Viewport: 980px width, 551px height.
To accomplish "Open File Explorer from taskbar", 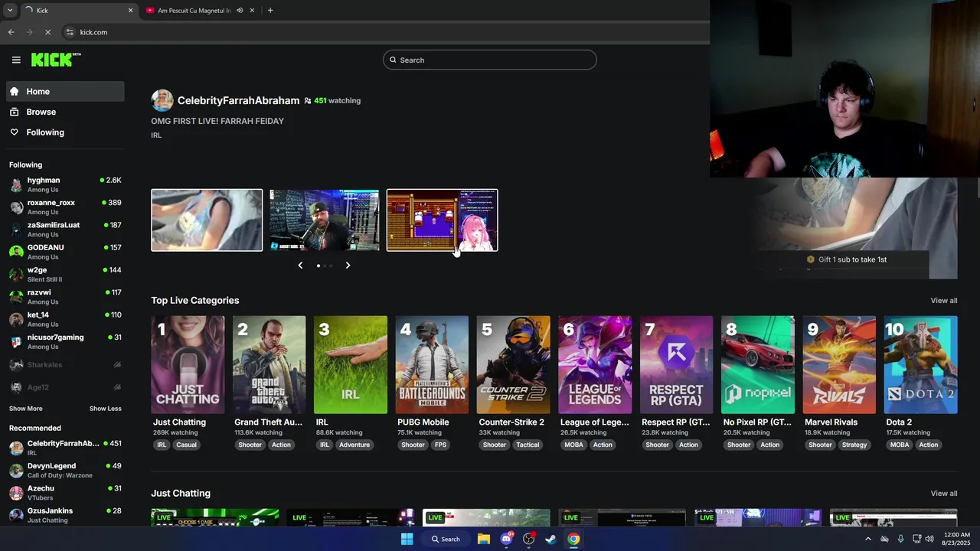I will (x=484, y=539).
